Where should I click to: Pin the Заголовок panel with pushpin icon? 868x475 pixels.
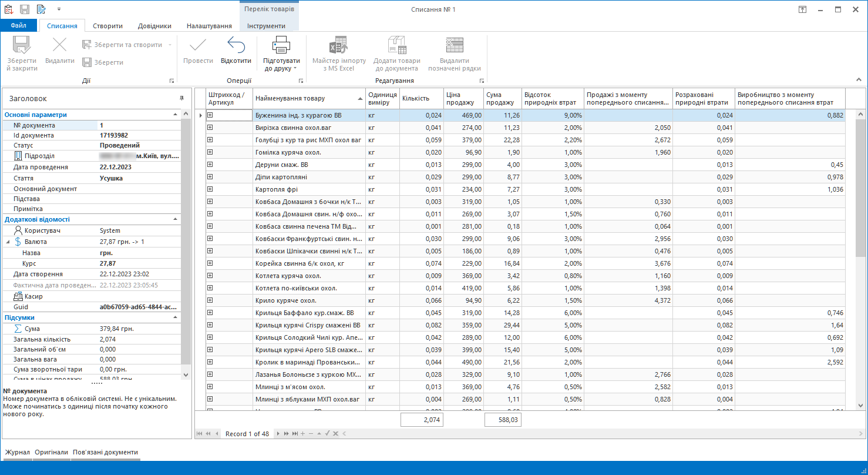tap(181, 98)
